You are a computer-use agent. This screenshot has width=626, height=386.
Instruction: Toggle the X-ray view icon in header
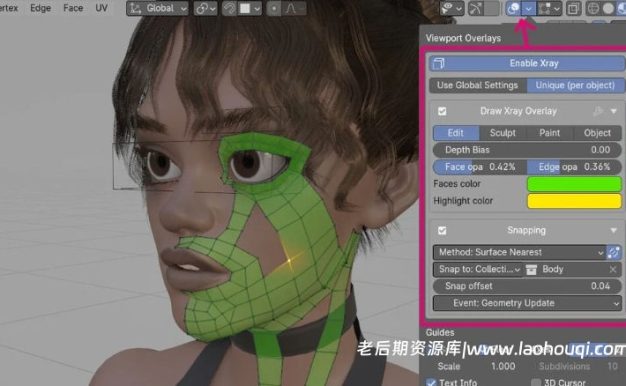[x=573, y=8]
